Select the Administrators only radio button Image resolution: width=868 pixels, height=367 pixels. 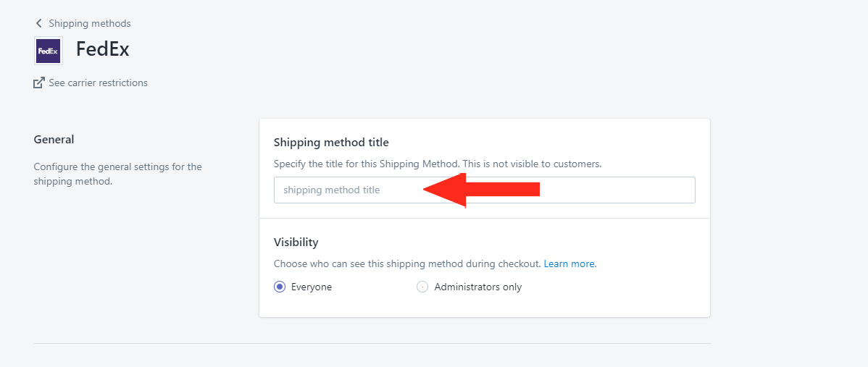point(422,287)
